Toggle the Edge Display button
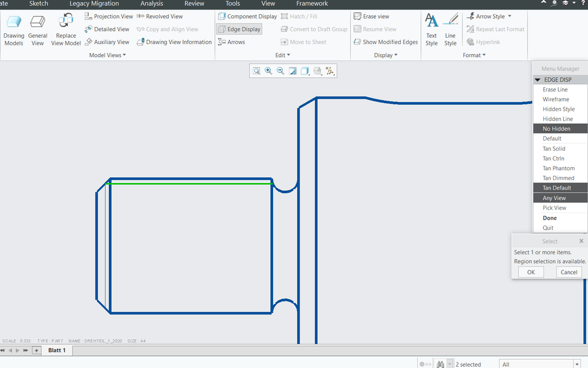The height and width of the screenshot is (368, 588). tap(239, 29)
